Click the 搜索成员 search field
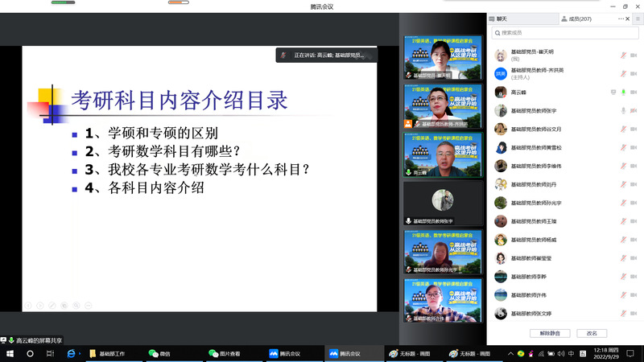This screenshot has width=644, height=362. [563, 33]
